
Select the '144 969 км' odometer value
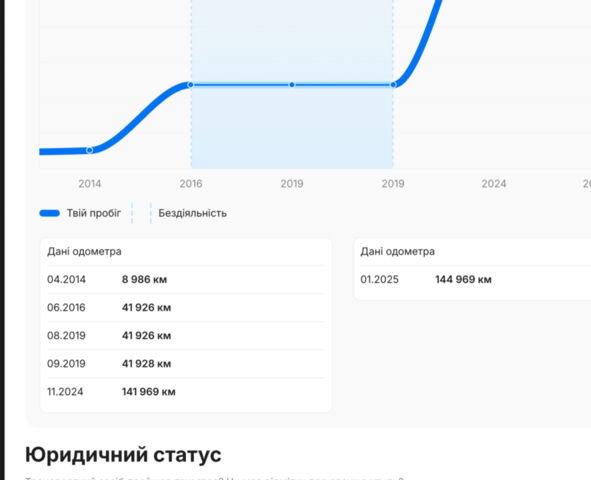(x=463, y=280)
